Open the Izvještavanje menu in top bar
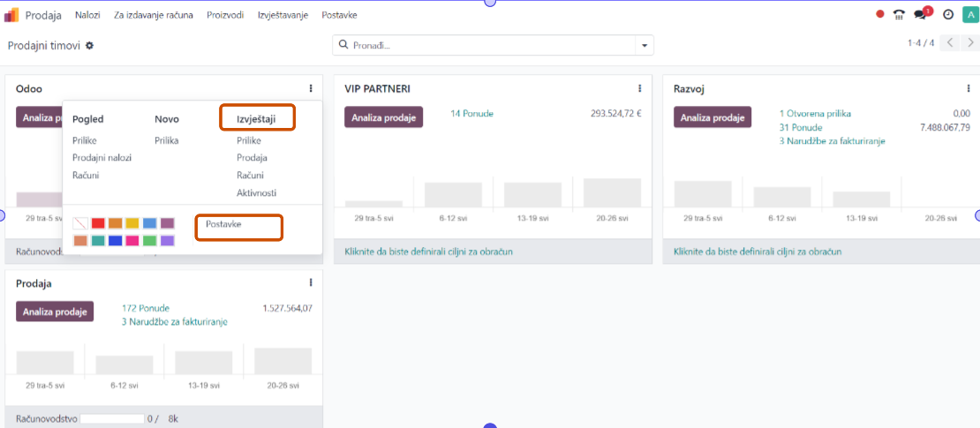This screenshot has width=980, height=428. [x=283, y=15]
